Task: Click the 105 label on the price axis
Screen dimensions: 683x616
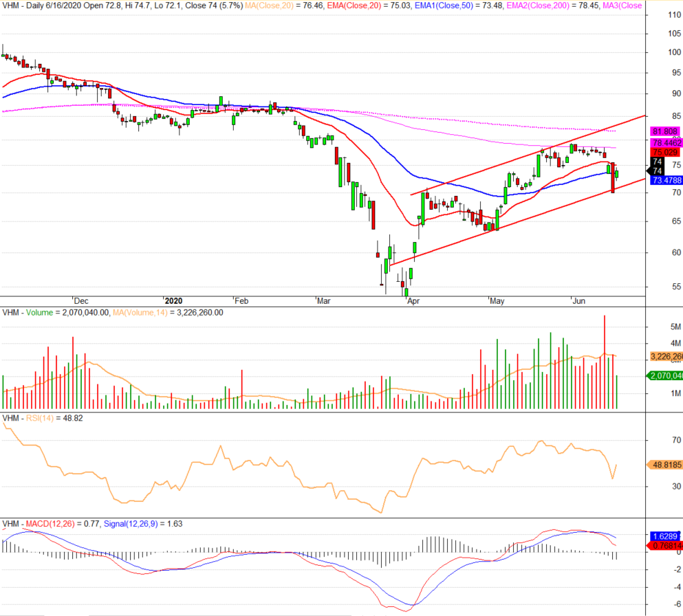Action: [x=674, y=34]
